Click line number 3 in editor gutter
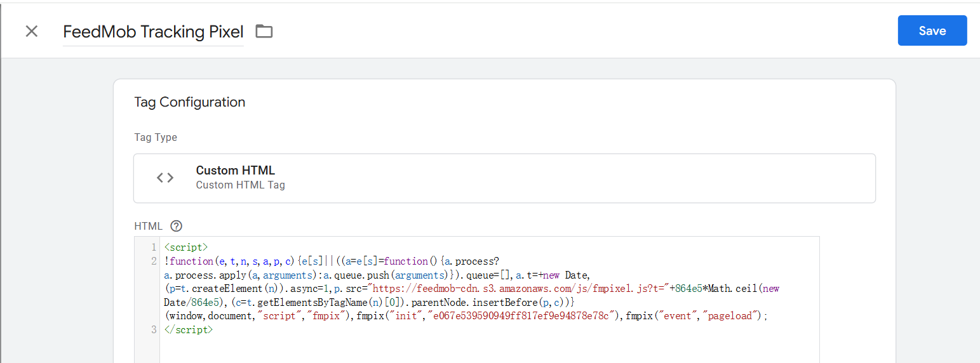Image resolution: width=980 pixels, height=363 pixels. tap(154, 329)
